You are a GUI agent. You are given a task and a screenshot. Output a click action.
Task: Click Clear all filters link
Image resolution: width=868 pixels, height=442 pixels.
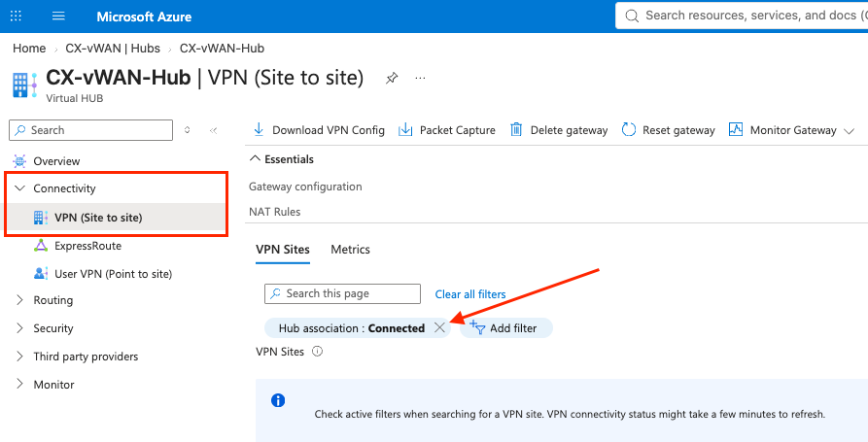pos(470,294)
